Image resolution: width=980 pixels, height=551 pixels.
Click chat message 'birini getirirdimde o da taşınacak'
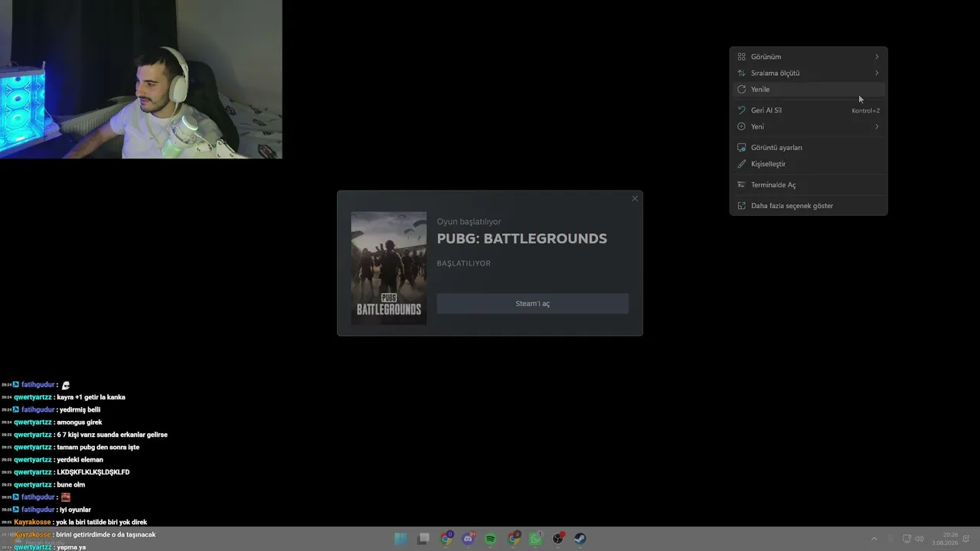click(x=106, y=535)
